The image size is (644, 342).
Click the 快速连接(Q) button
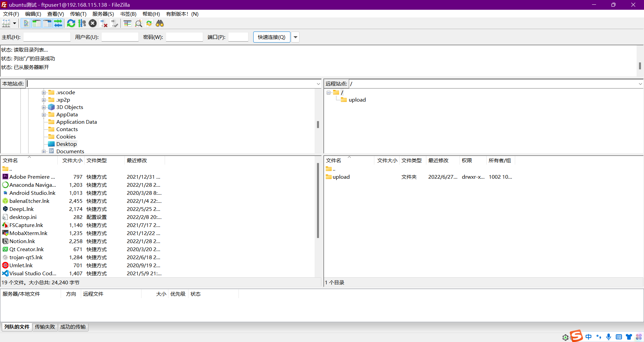point(271,37)
